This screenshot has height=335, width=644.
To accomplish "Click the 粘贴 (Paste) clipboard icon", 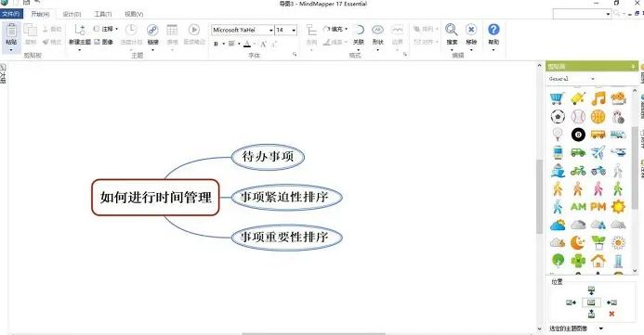I will (x=11, y=31).
